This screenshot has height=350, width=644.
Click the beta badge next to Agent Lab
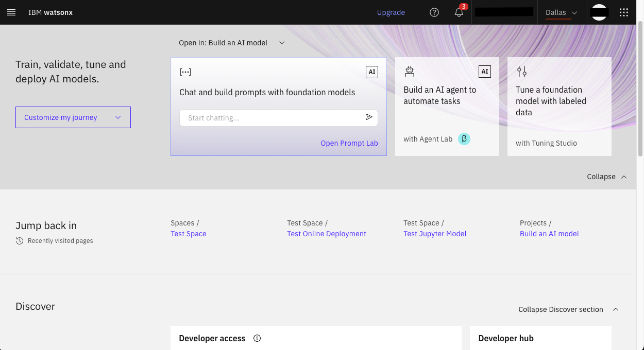point(464,139)
